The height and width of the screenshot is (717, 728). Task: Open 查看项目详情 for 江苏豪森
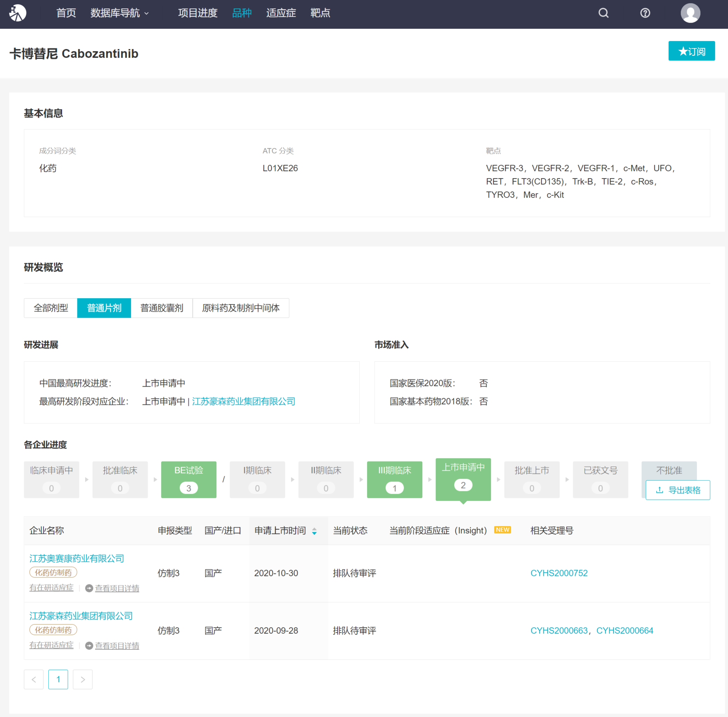click(117, 646)
